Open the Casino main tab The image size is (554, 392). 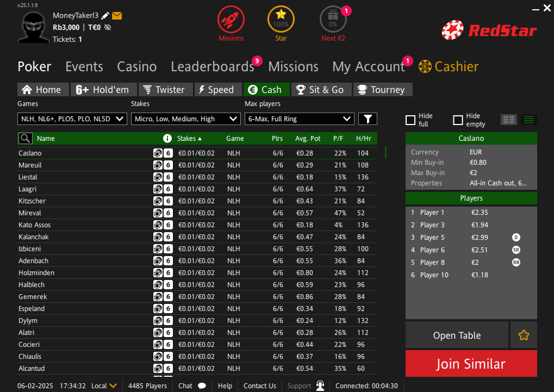(x=137, y=66)
